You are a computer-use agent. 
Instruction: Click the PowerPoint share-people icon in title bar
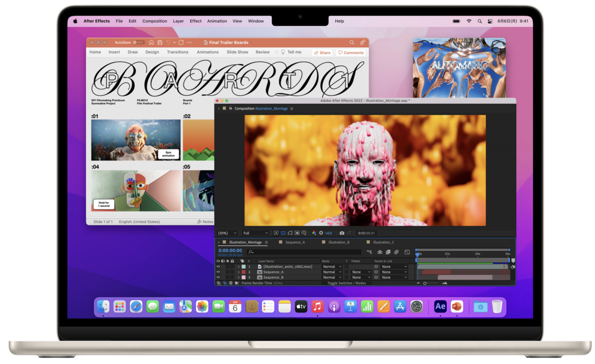[x=363, y=43]
